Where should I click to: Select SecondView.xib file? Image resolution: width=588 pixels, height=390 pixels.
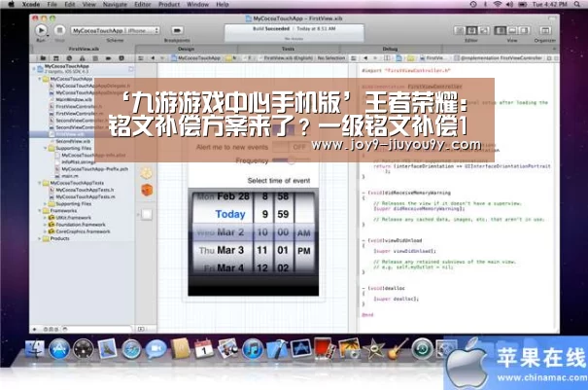point(73,141)
